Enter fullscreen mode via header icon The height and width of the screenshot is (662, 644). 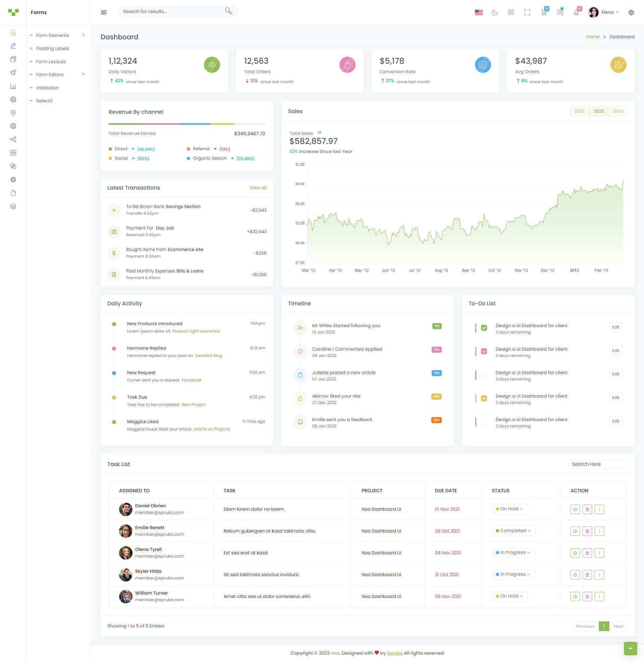[x=527, y=12]
